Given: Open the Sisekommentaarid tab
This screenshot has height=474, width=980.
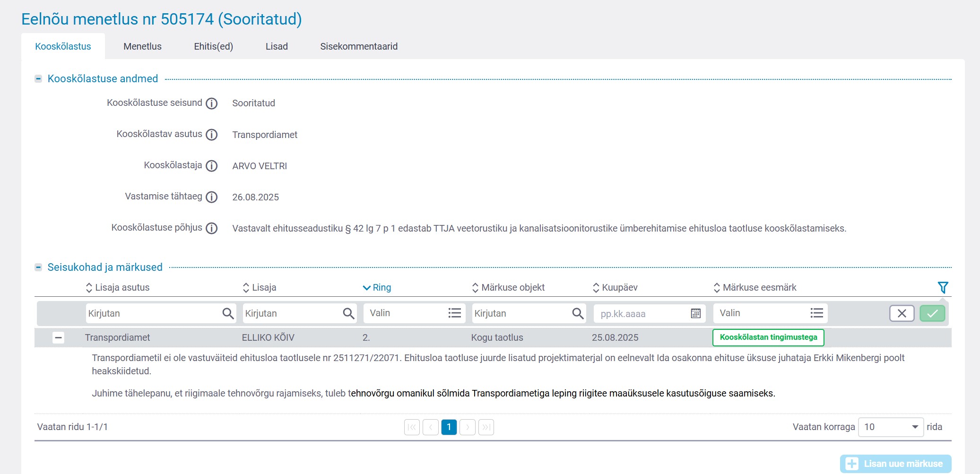Looking at the screenshot, I should point(358,46).
